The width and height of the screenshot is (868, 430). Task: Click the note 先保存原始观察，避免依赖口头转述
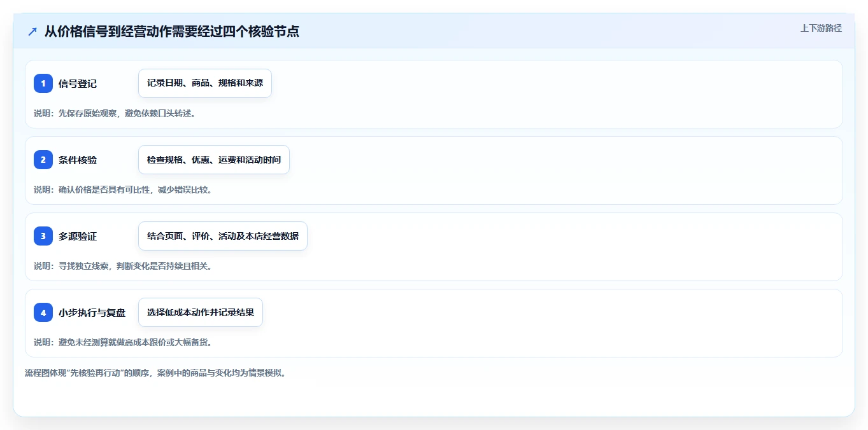click(x=115, y=113)
